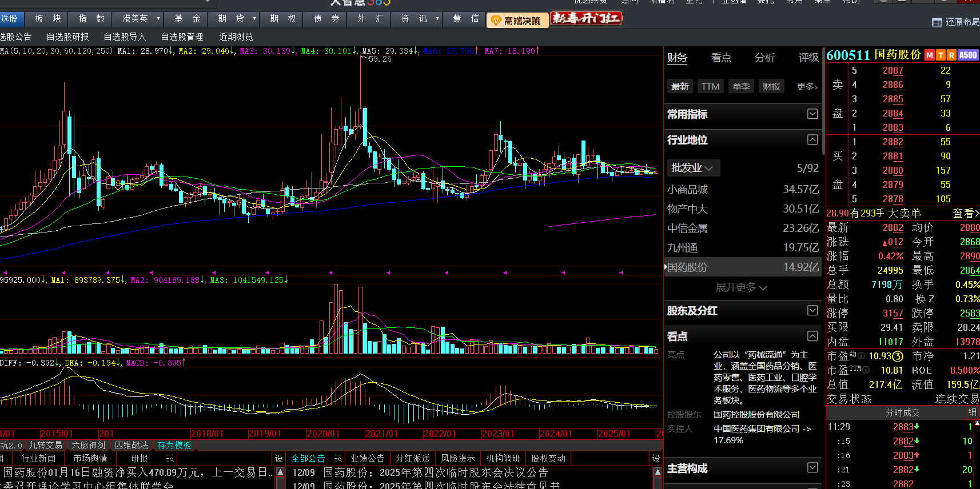Open 批发业 industry dropdown
The height and width of the screenshot is (489, 980).
[x=692, y=168]
